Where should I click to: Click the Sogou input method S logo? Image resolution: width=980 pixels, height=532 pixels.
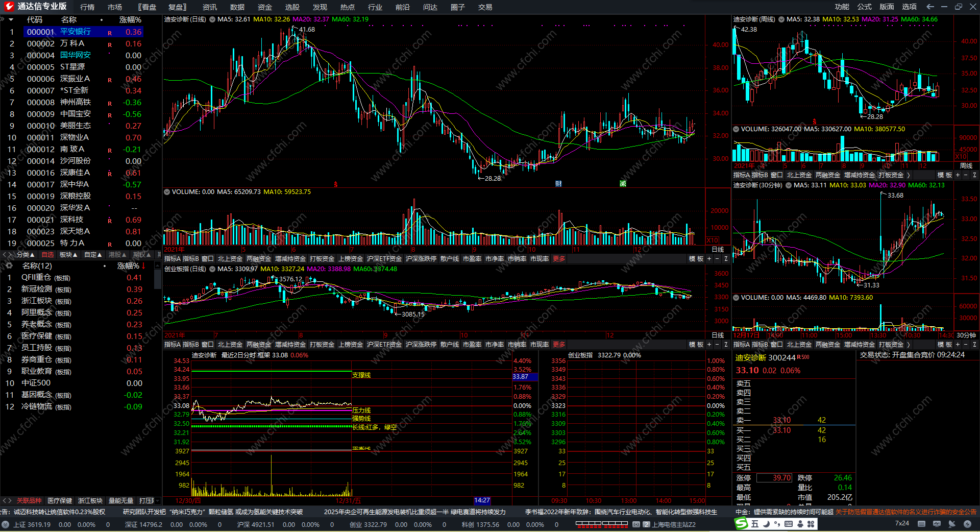pyautogui.click(x=741, y=524)
